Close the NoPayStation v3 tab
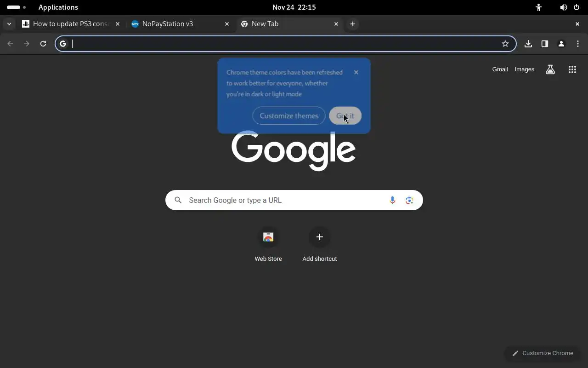This screenshot has height=368, width=588. coord(227,24)
